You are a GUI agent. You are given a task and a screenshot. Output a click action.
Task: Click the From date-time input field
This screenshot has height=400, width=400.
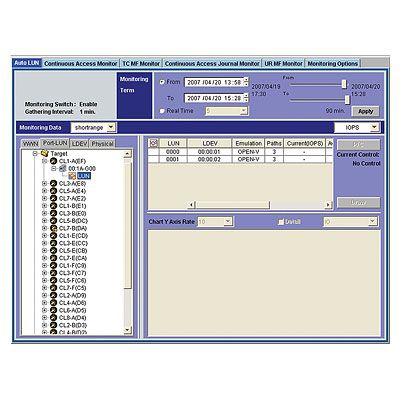[214, 82]
